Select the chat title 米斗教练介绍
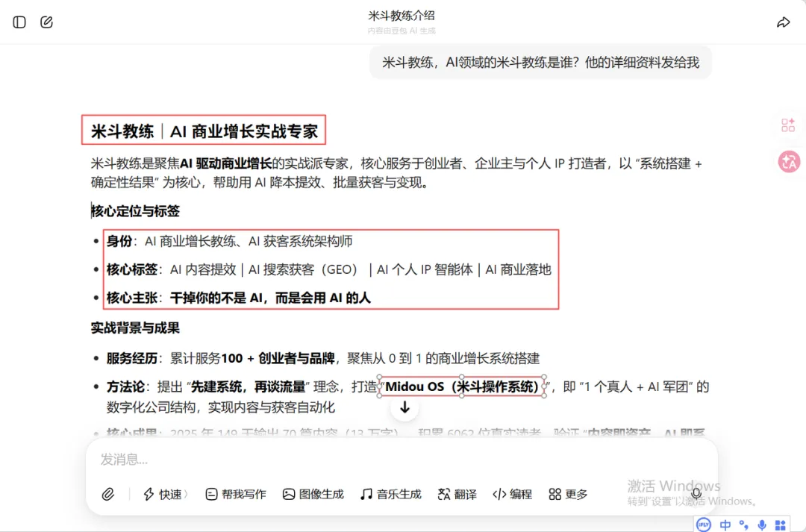 402,16
